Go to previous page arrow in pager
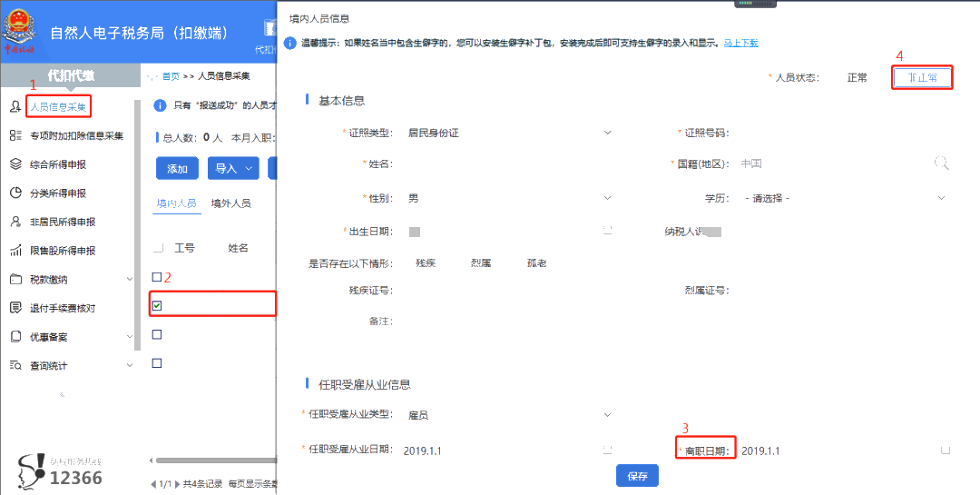Image resolution: width=980 pixels, height=495 pixels. click(153, 484)
